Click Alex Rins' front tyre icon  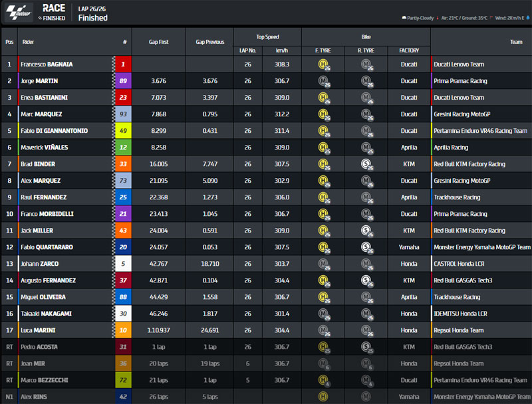323,397
